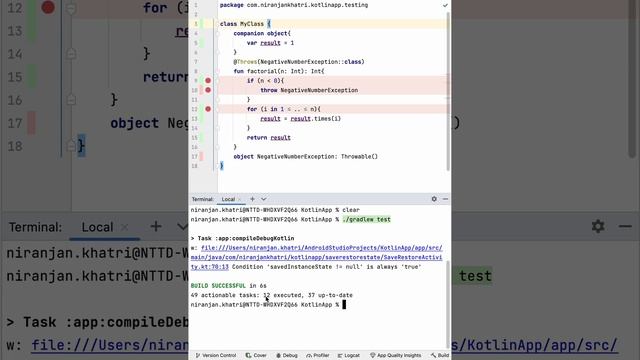This screenshot has height=360, width=640.
Task: Click inspection checkmark icon atop front editor
Action: coord(445,5)
